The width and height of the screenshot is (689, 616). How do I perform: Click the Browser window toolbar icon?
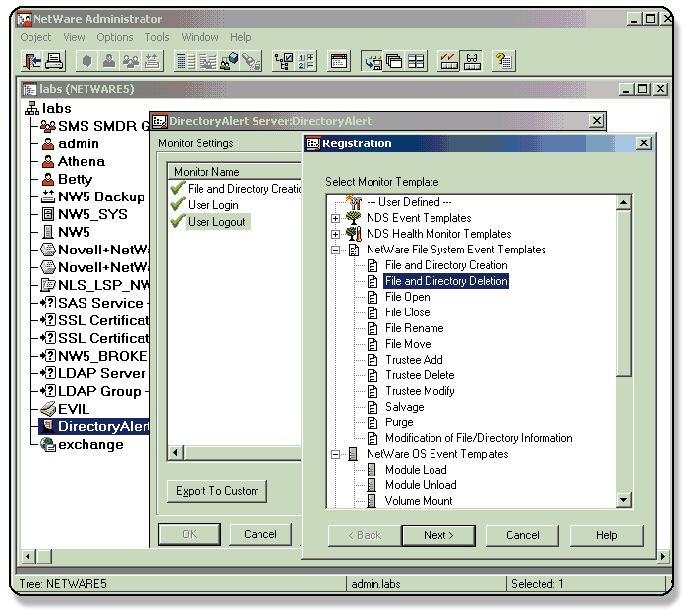pos(339,61)
